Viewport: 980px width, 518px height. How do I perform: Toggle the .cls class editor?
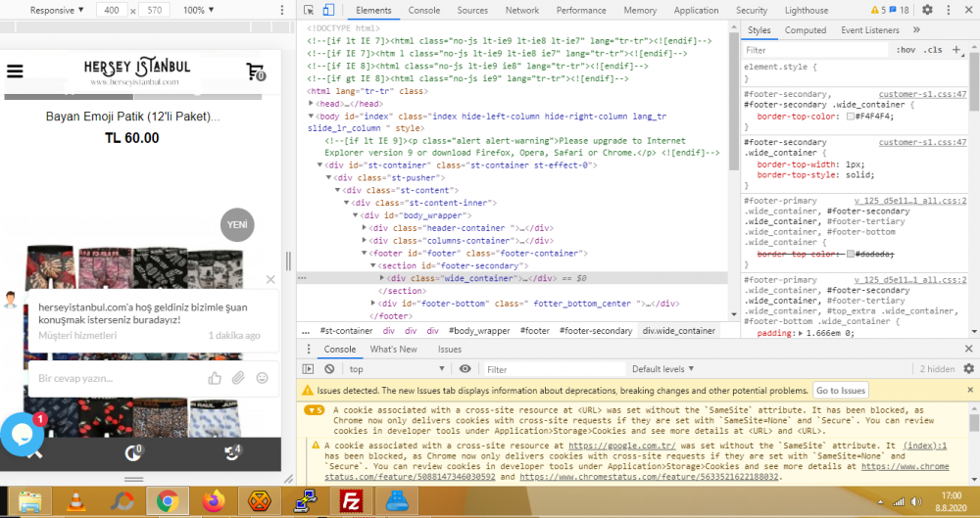pos(933,50)
